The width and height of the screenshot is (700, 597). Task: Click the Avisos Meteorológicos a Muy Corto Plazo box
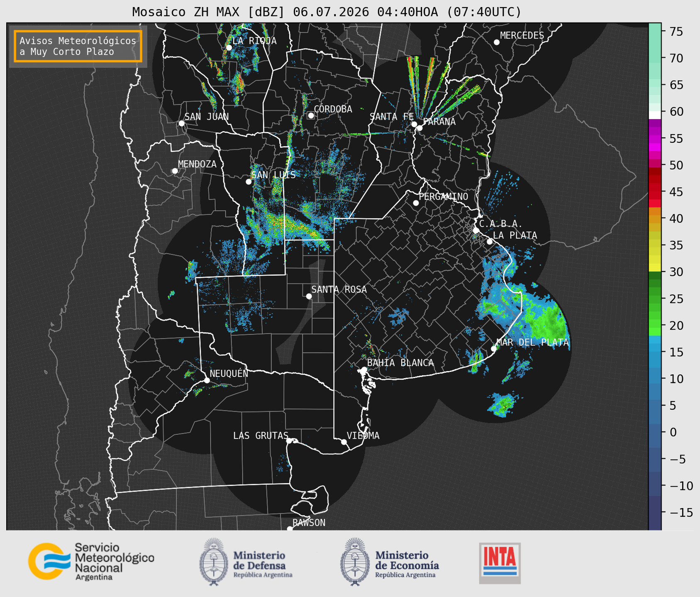tap(78, 46)
